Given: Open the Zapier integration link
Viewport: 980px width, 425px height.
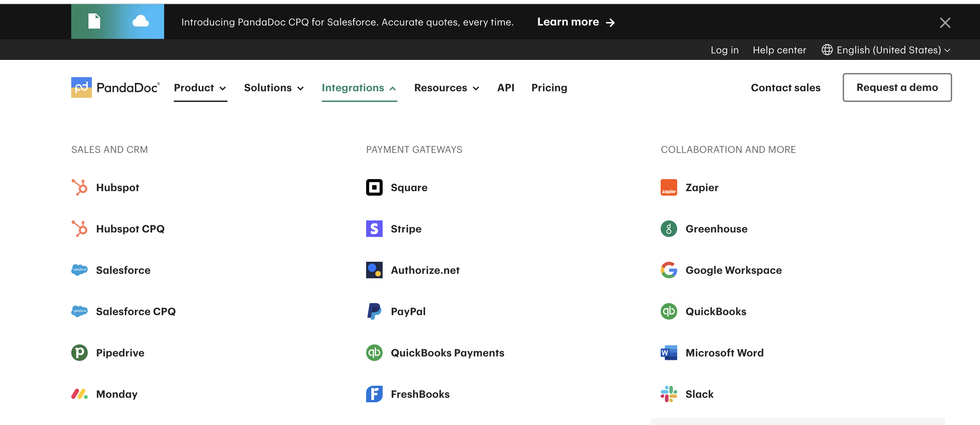Looking at the screenshot, I should [702, 187].
